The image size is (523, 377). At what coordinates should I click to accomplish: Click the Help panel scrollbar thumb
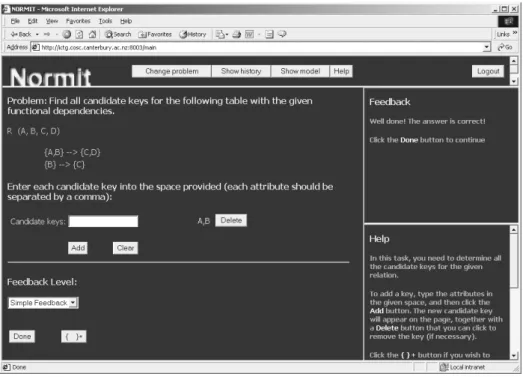tap(514, 260)
